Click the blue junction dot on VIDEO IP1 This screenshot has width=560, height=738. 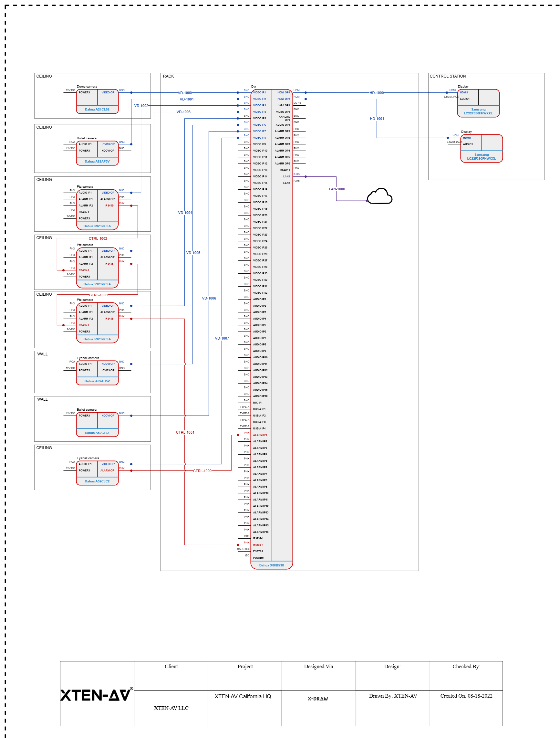click(x=237, y=93)
